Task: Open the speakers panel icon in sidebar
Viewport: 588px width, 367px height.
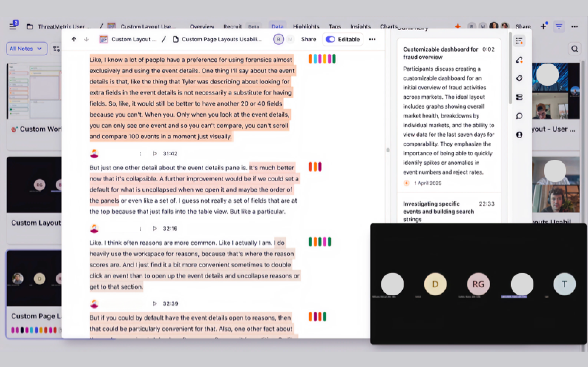Action: (520, 134)
